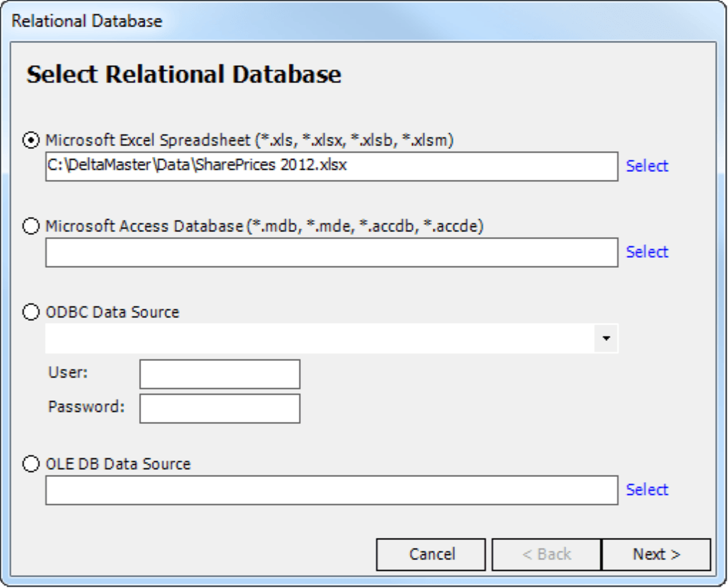Choose Microsoft Access Database radio option
This screenshot has height=588, width=728.
31,226
